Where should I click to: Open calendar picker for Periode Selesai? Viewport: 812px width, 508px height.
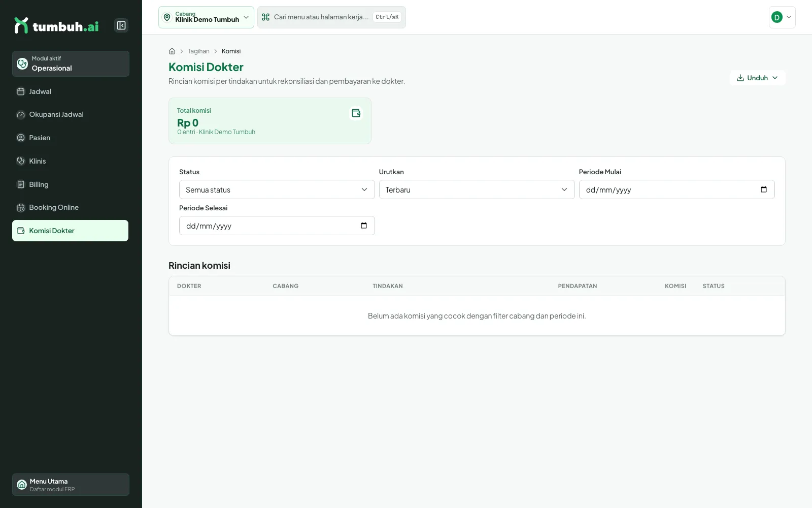coord(364,226)
